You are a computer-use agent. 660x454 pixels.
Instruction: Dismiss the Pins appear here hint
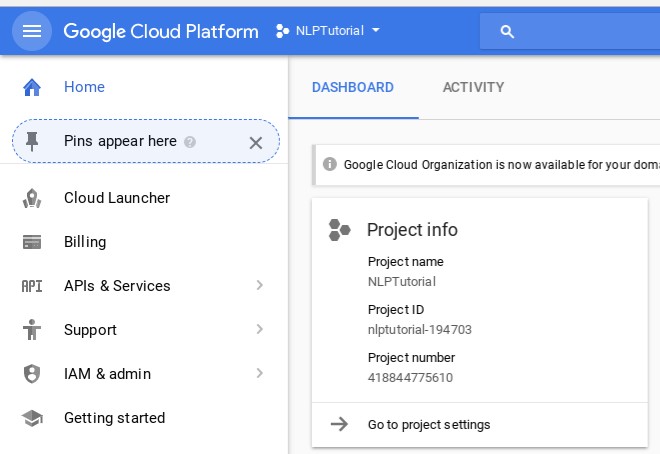click(x=255, y=143)
